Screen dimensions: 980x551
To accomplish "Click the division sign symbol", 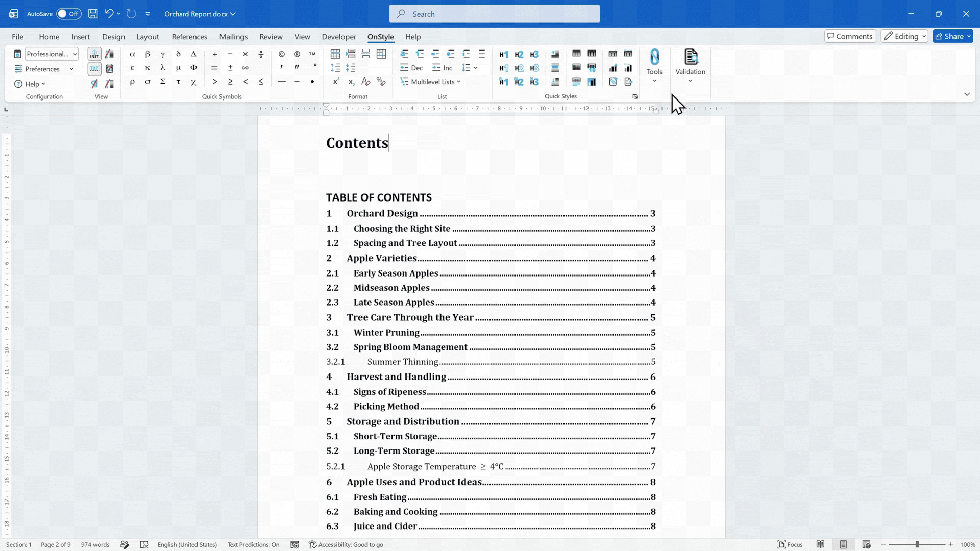I will coord(261,54).
